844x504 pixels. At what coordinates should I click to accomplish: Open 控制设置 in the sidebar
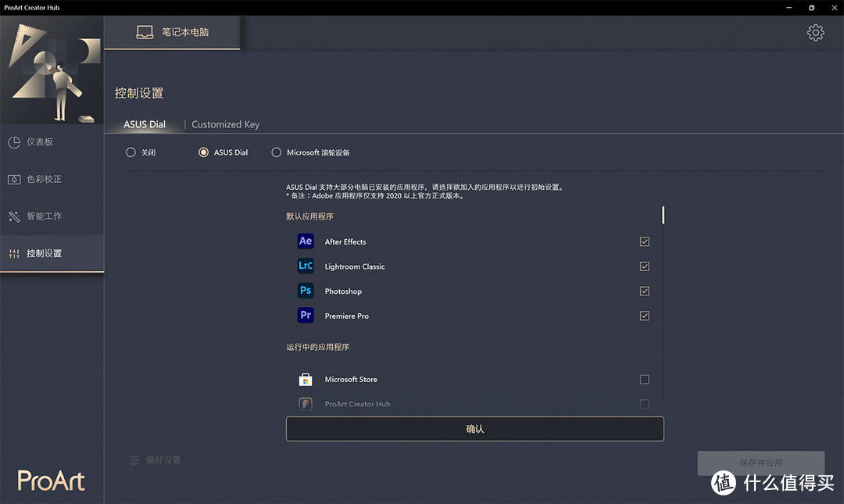(x=52, y=254)
